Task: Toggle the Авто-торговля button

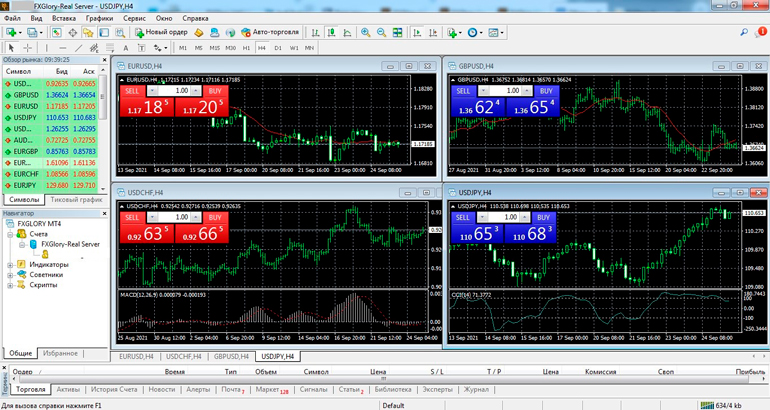Action: [x=277, y=32]
